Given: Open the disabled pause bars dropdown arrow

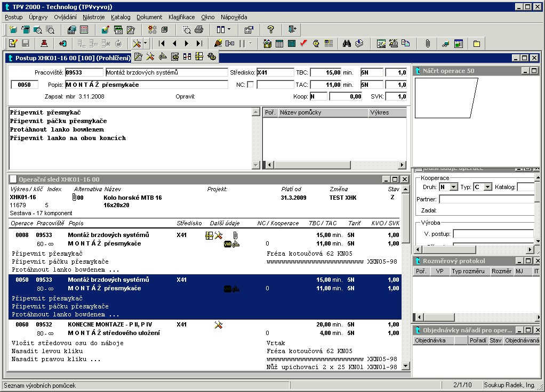Looking at the screenshot, I should pyautogui.click(x=250, y=44).
